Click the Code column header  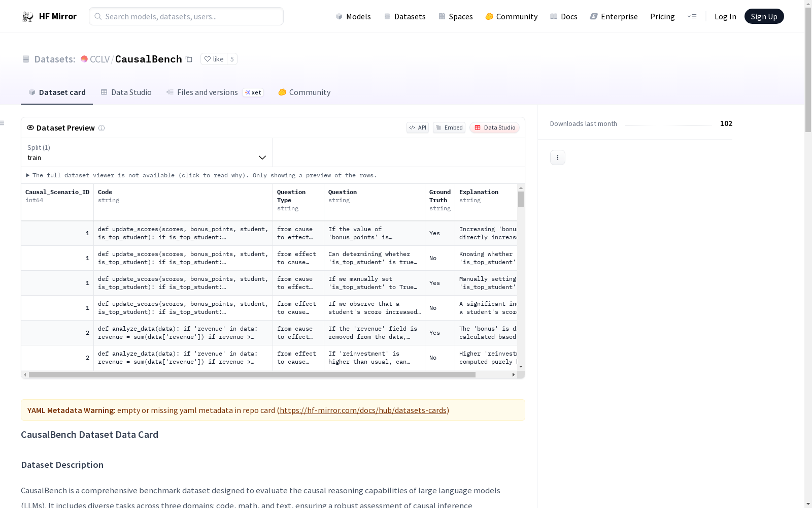point(183,202)
